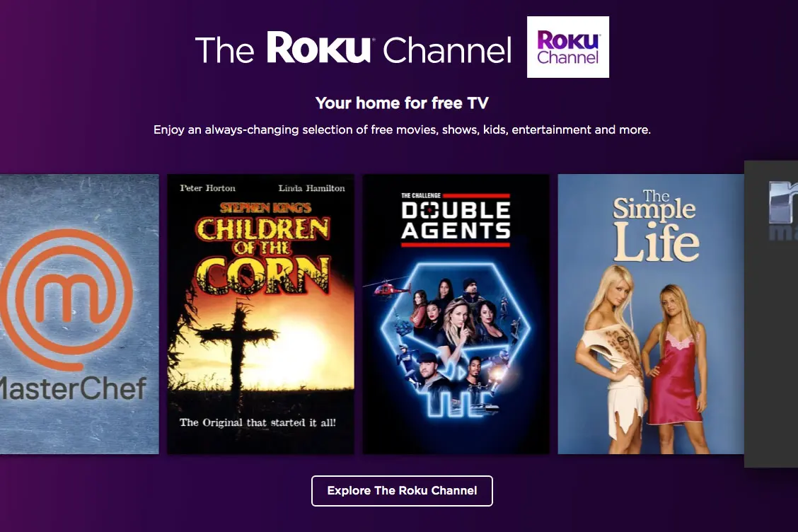The image size is (798, 532).
Task: Click the Your home for free TV heading
Action: coord(402,103)
